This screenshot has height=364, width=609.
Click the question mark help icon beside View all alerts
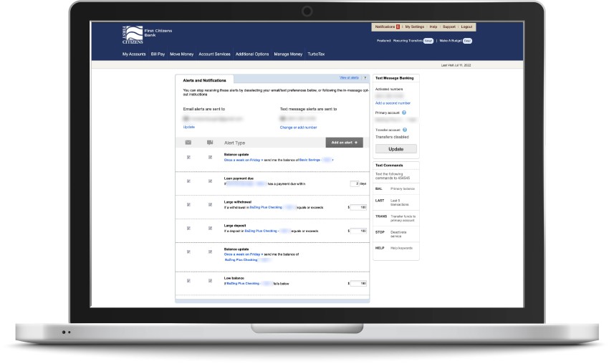click(x=365, y=77)
